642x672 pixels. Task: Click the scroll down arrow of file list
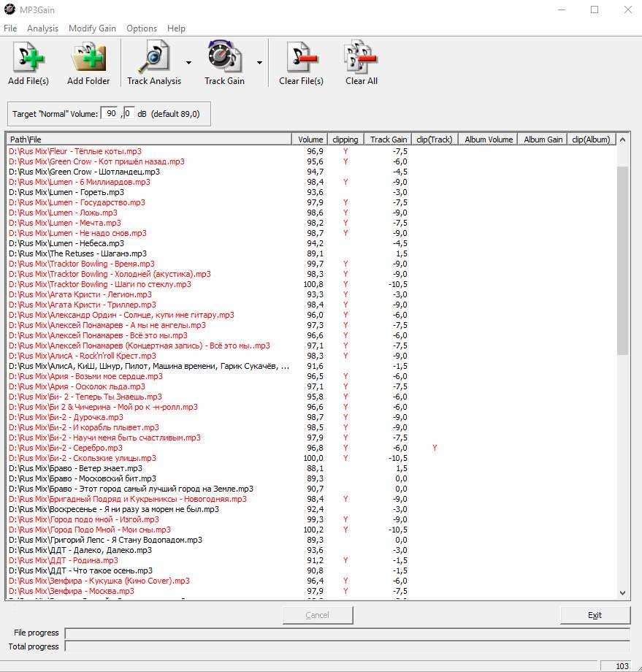click(622, 593)
